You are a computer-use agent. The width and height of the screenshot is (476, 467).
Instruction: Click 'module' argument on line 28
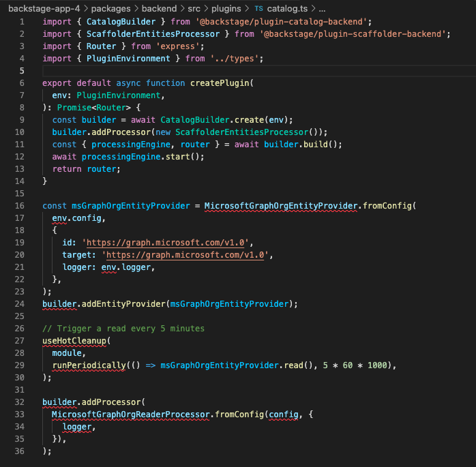point(67,353)
